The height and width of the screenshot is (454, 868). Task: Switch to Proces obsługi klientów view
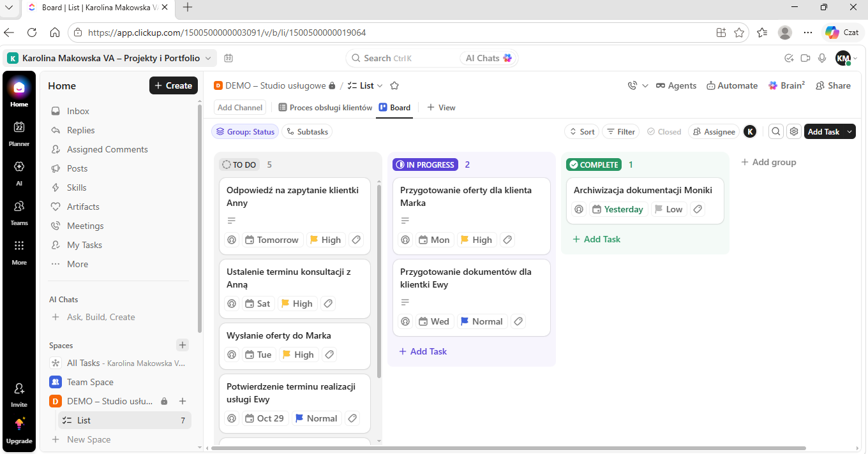[325, 108]
